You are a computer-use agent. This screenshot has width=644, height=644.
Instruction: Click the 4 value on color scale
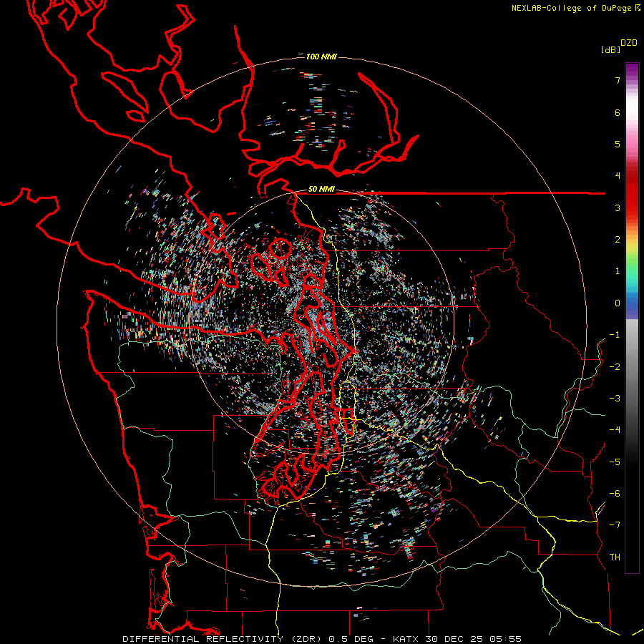tap(618, 176)
